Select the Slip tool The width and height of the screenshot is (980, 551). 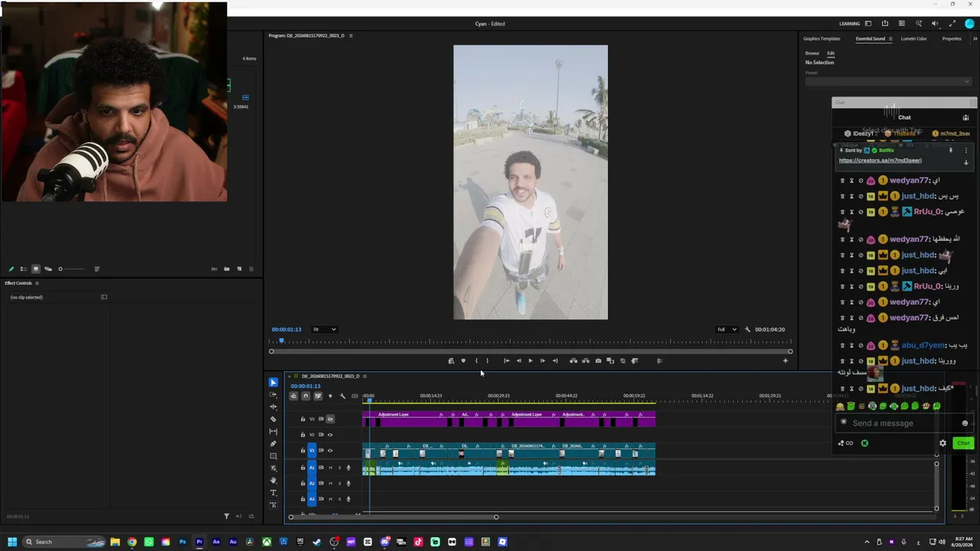coord(273,432)
